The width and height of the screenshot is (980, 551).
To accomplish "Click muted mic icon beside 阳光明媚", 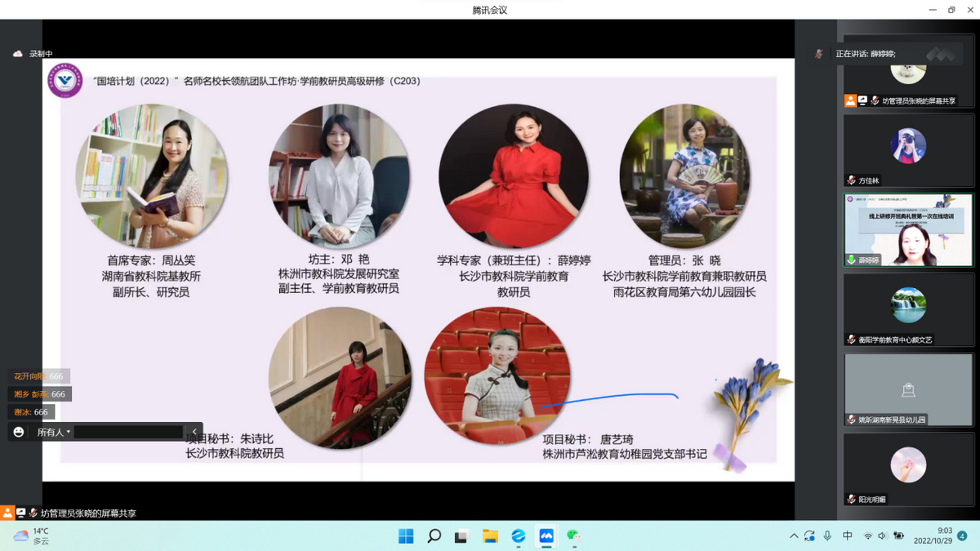I will point(851,500).
